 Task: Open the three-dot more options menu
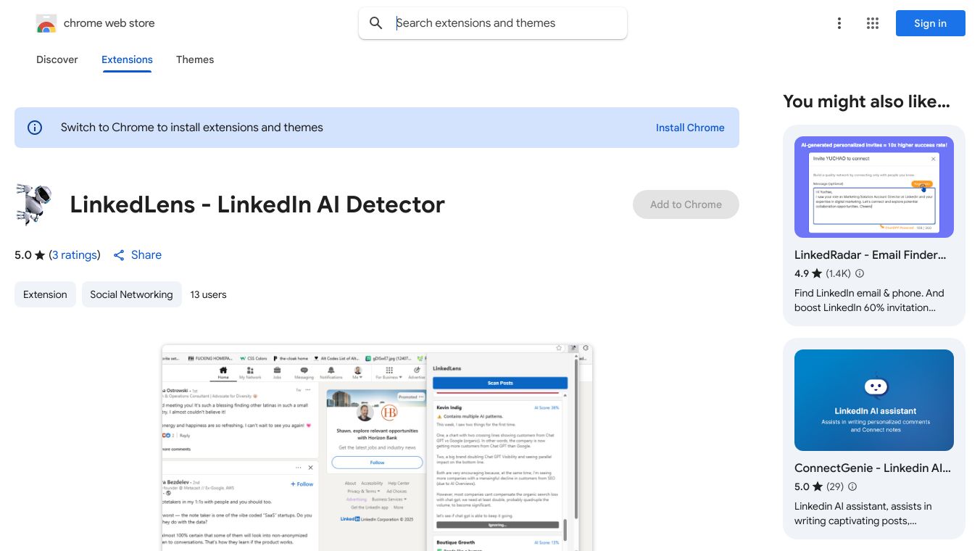tap(839, 23)
